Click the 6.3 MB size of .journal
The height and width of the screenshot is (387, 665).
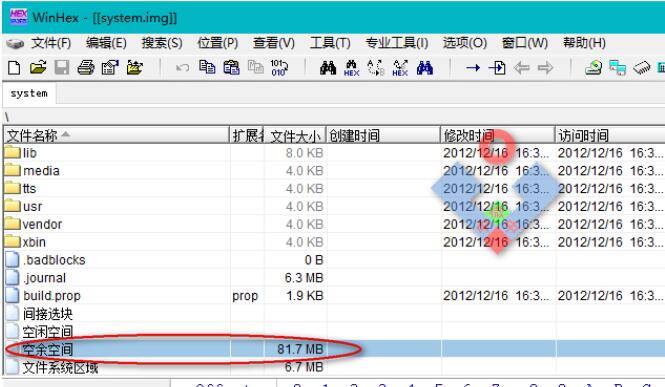(304, 278)
